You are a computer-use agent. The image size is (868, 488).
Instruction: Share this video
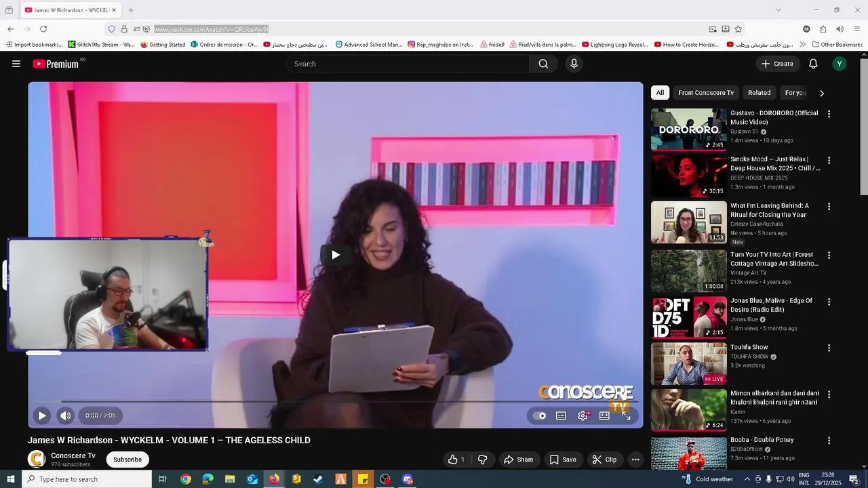click(518, 460)
